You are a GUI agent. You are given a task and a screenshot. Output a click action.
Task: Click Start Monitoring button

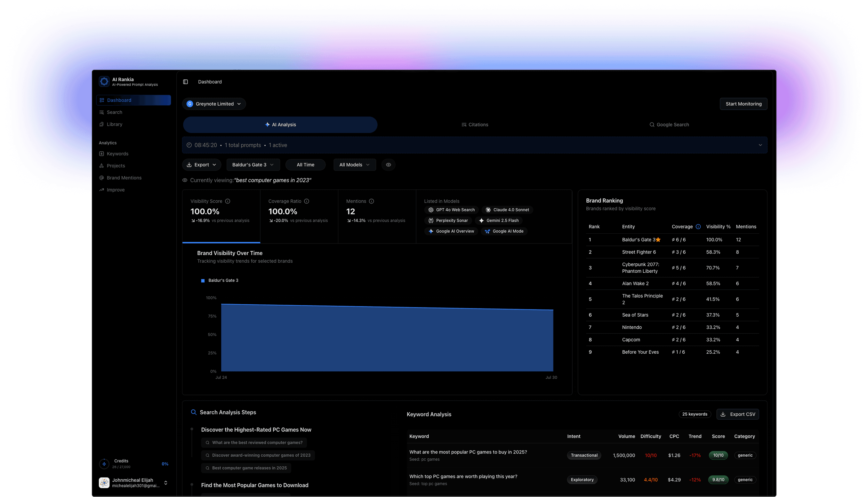pyautogui.click(x=743, y=104)
